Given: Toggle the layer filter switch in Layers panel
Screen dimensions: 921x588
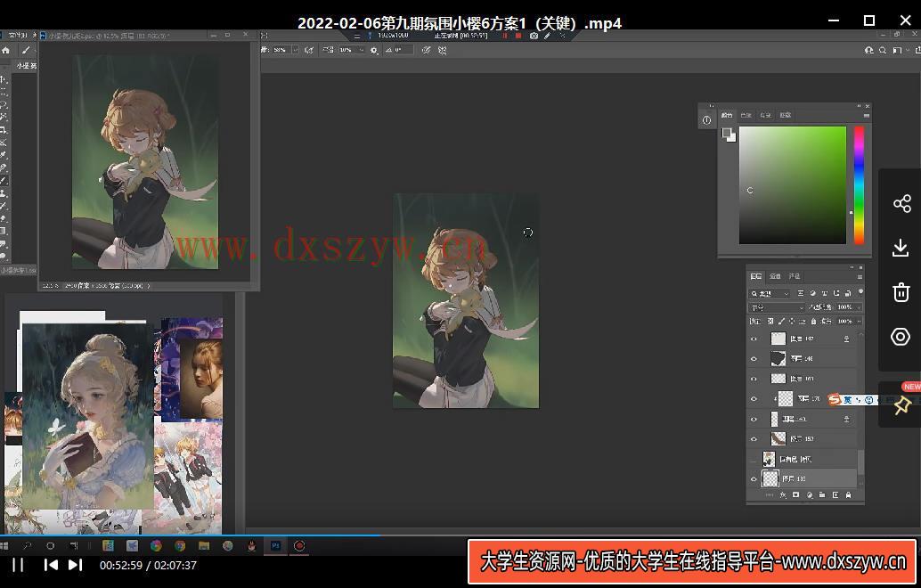Looking at the screenshot, I should pos(860,292).
